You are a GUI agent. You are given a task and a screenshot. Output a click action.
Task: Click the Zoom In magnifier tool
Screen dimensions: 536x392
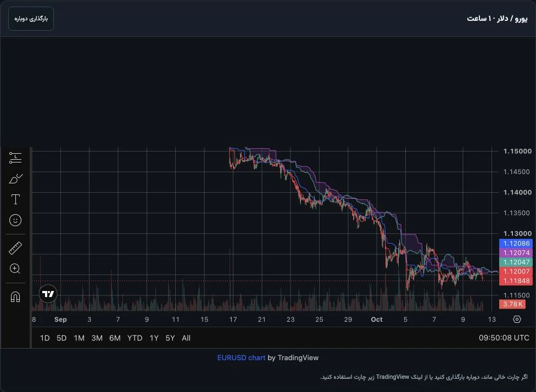click(15, 268)
